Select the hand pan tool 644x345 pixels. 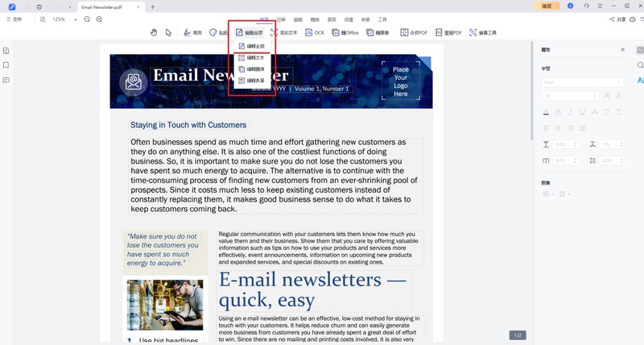pyautogui.click(x=154, y=33)
